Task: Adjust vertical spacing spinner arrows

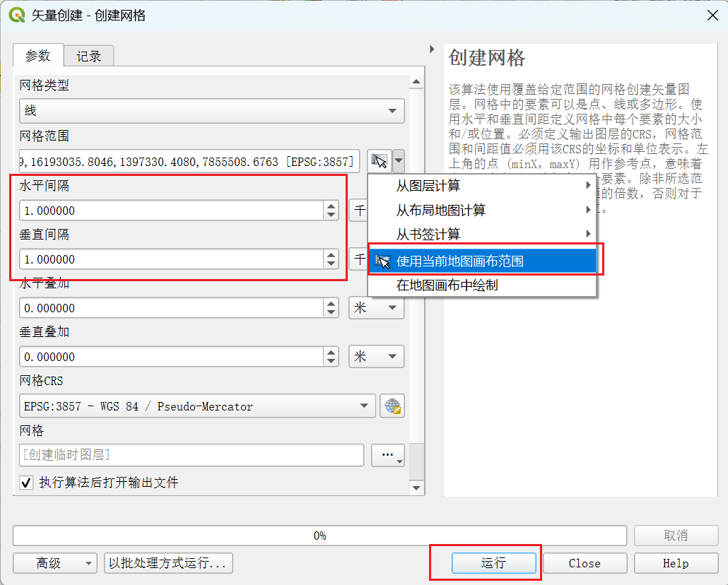Action: point(331,259)
